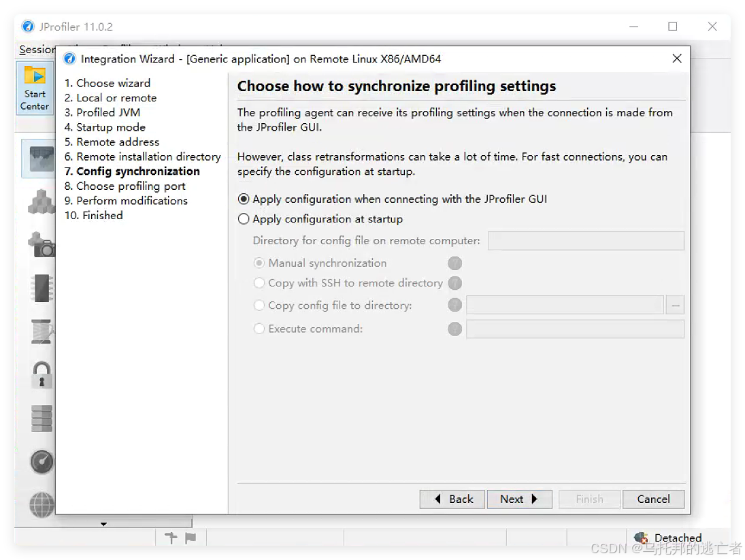
Task: Click step '3. Profiled JVM'
Action: 102,112
